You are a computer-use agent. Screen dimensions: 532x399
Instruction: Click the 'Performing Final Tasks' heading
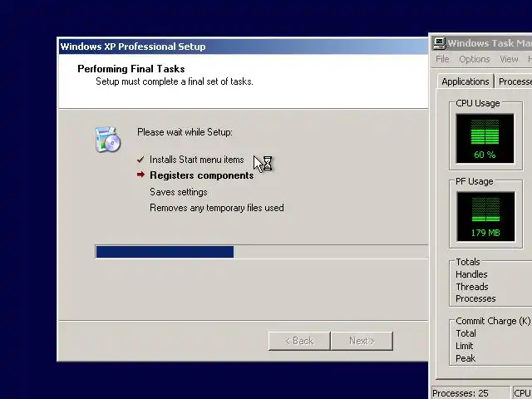131,69
